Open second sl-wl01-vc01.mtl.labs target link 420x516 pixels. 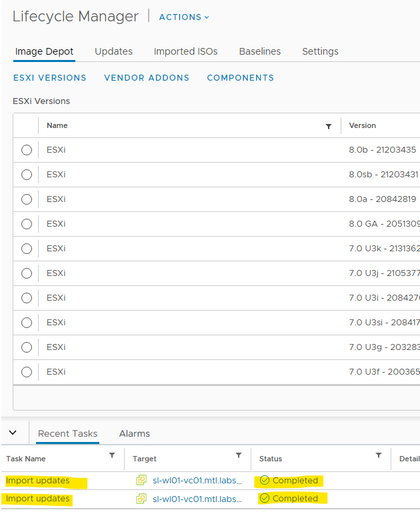[x=197, y=499]
